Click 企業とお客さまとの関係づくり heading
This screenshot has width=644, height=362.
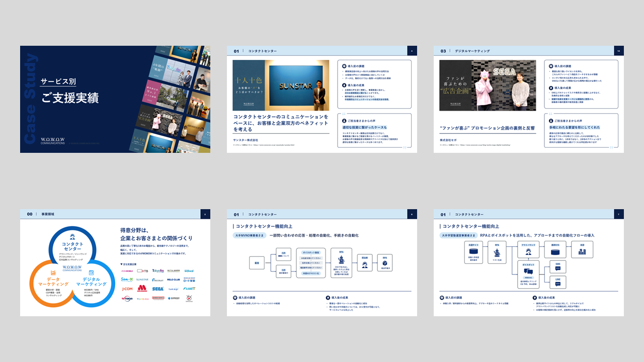(x=156, y=238)
